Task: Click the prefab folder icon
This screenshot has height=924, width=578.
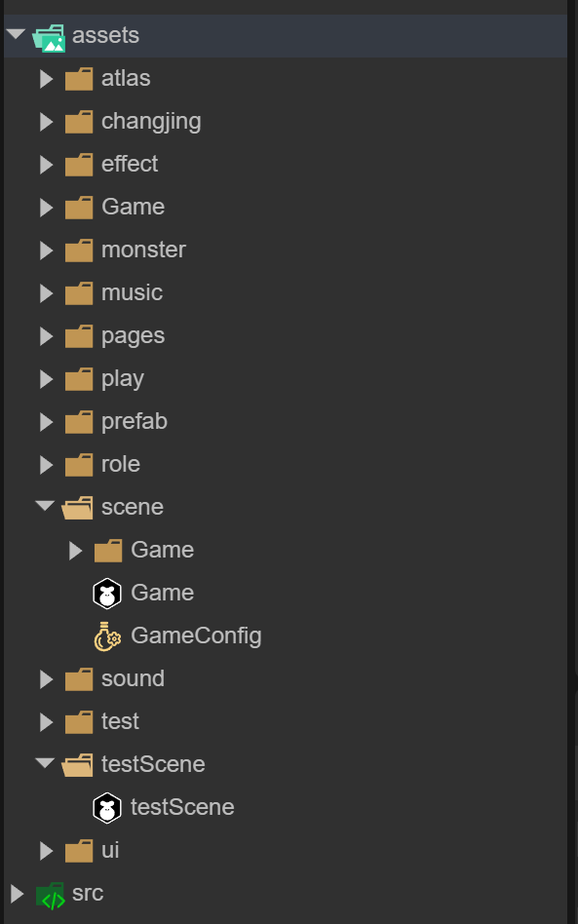Action: click(79, 422)
